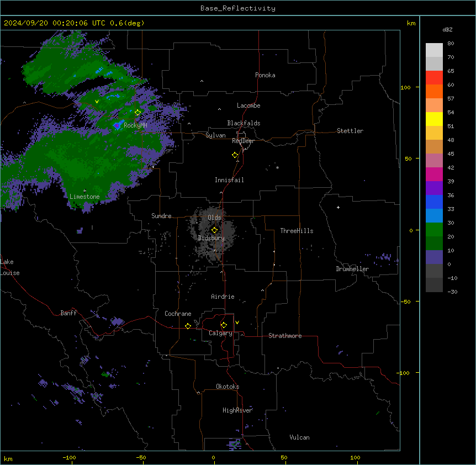The height and width of the screenshot is (465, 476).
Task: Click the dark gray -10 dBZ legend swatch
Action: click(x=434, y=285)
